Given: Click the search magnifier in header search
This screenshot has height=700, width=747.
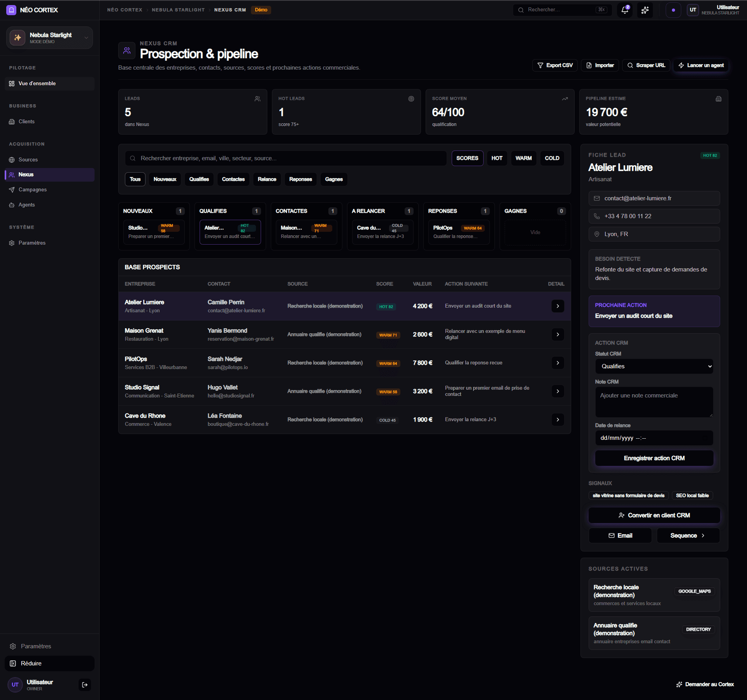Looking at the screenshot, I should tap(521, 10).
